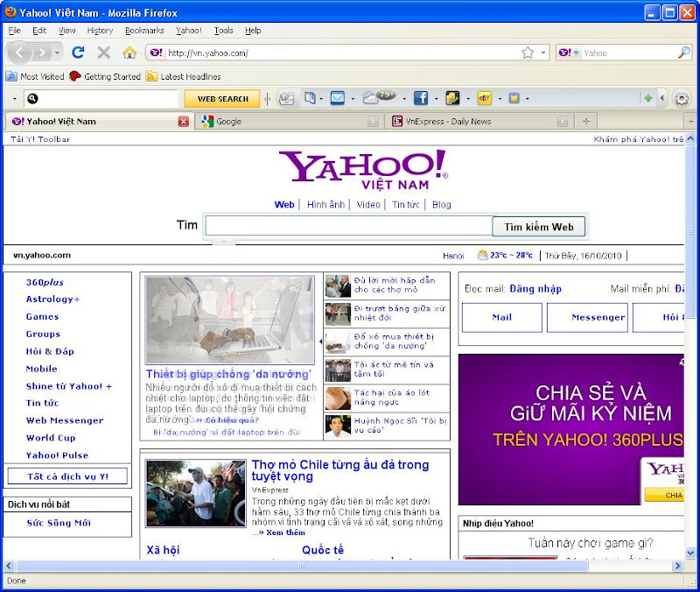Click the vertical scrollbar down arrow
The image size is (700, 592).
click(690, 553)
